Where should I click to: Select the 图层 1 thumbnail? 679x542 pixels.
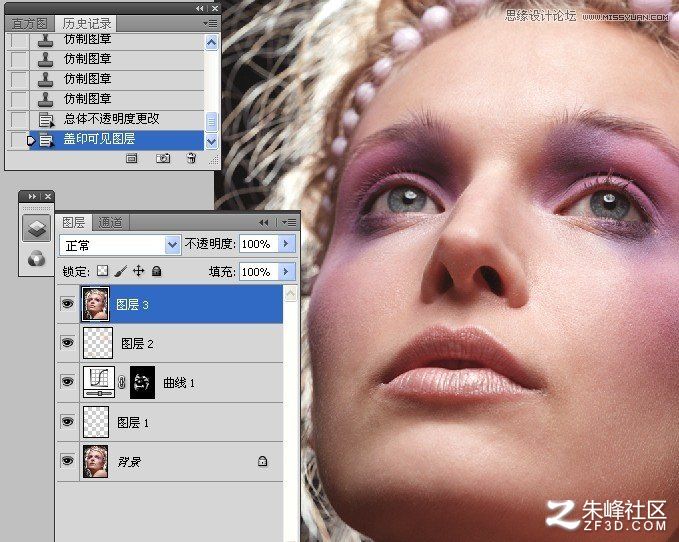(x=96, y=422)
